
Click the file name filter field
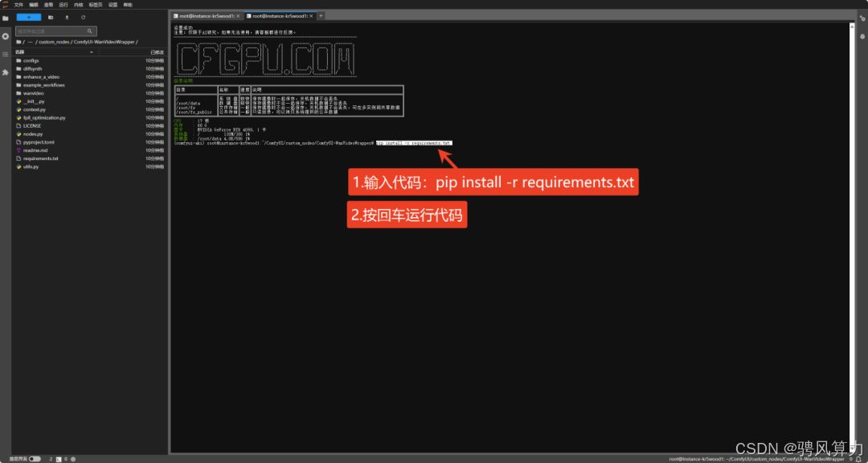[56, 31]
